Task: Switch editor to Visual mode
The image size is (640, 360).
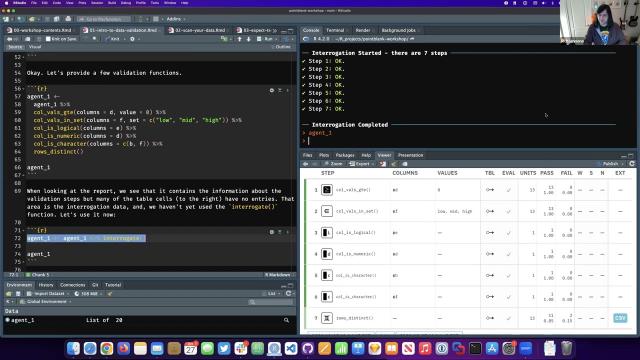Action: [x=35, y=47]
